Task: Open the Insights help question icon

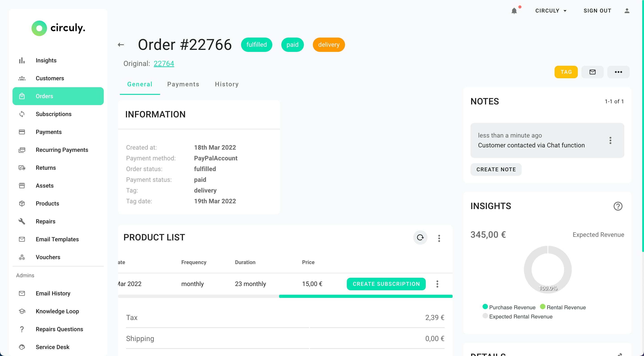Action: [x=618, y=206]
